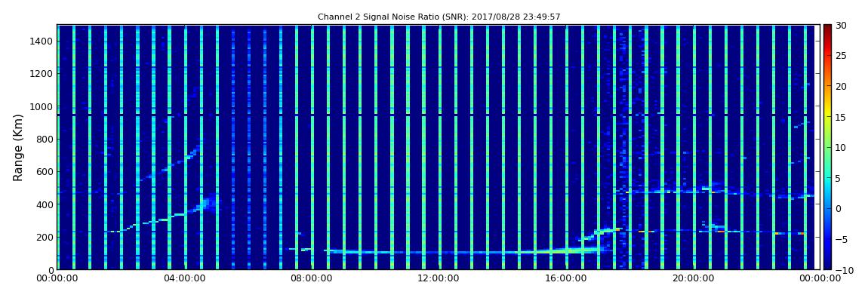The width and height of the screenshot is (868, 307).
Task: Click the colorbar value 20
Action: [x=842, y=86]
